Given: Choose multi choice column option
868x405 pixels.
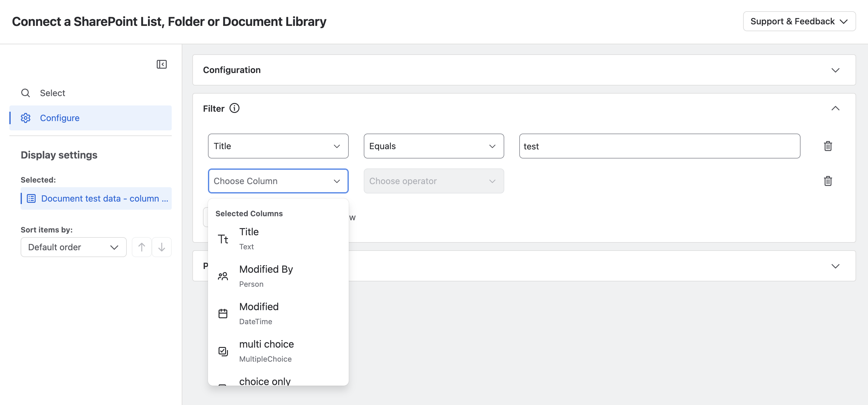Looking at the screenshot, I should [278, 351].
